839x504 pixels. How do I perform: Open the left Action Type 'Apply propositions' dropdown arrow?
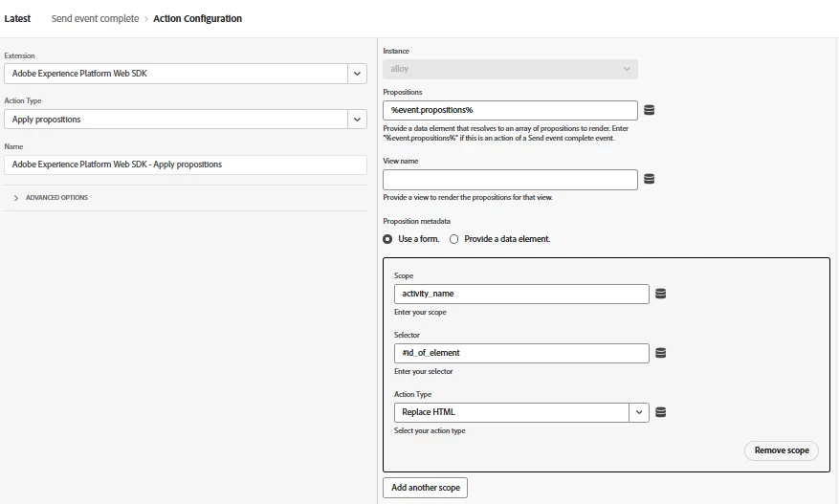coord(357,120)
